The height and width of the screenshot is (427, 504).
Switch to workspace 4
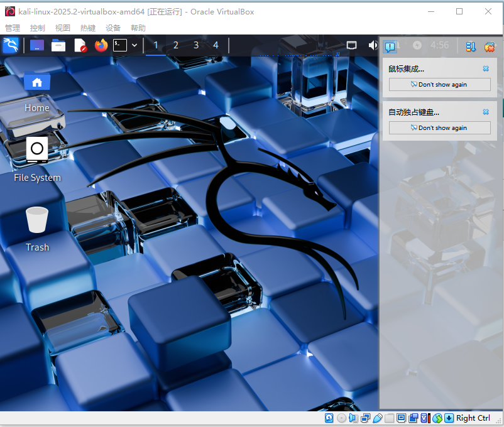pyautogui.click(x=216, y=45)
